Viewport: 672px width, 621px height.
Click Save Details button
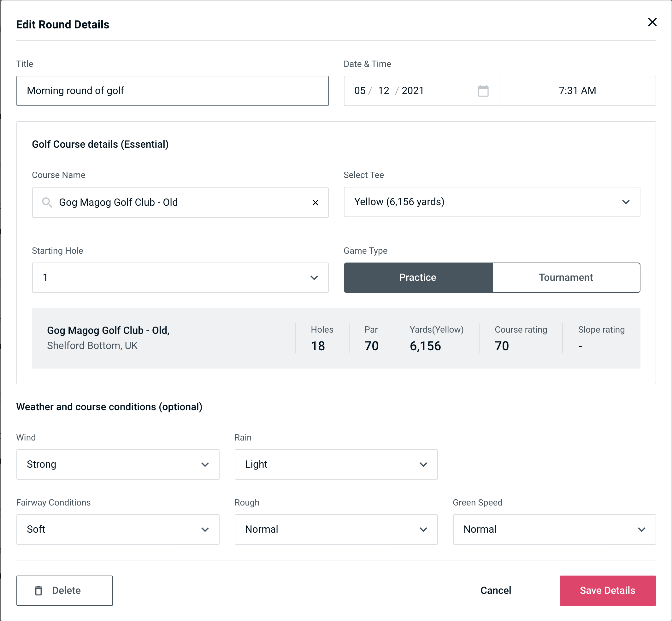point(607,591)
